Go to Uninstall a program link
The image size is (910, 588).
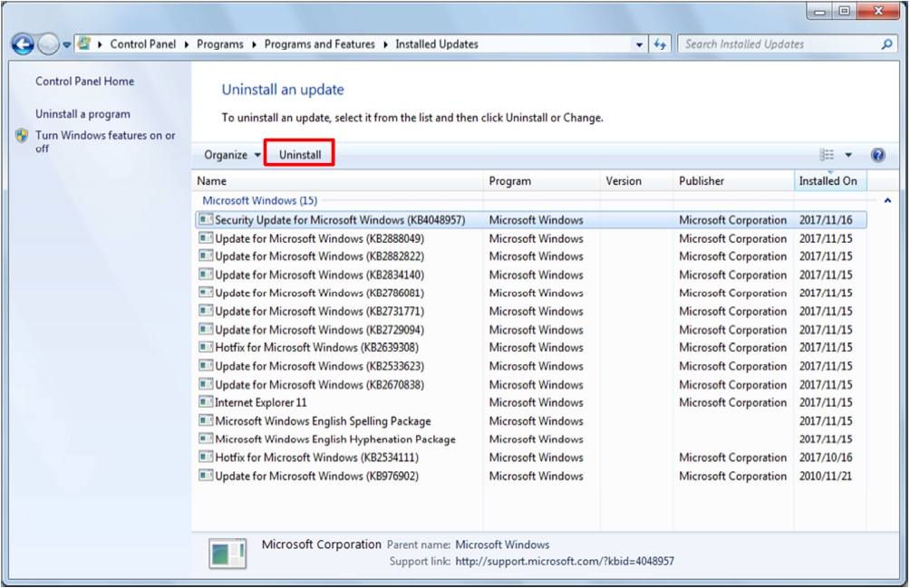pyautogui.click(x=82, y=113)
